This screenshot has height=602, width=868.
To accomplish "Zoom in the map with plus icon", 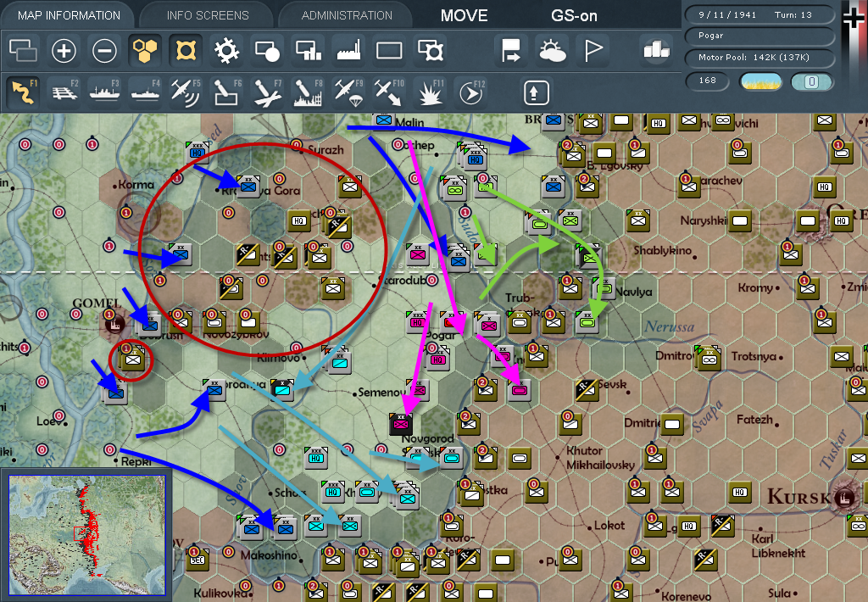I will [x=64, y=51].
